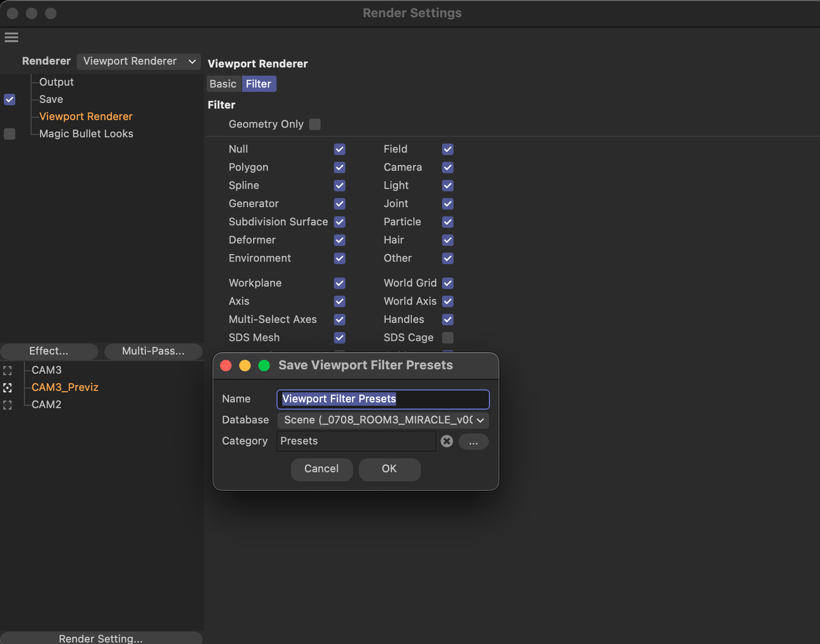
Task: Uncheck the Hair filter checkbox
Action: click(448, 240)
